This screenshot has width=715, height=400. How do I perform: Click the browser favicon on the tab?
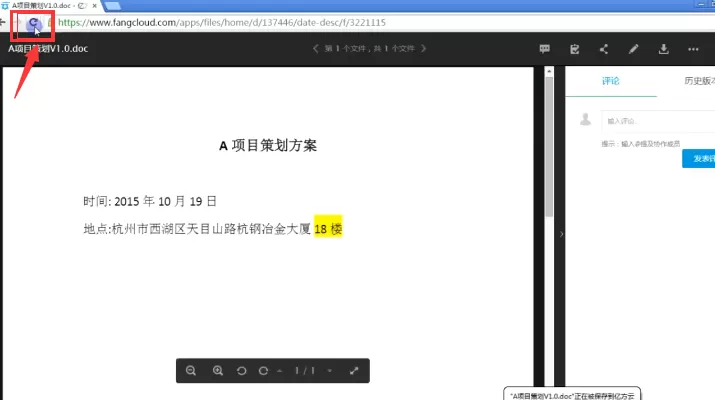click(5, 5)
